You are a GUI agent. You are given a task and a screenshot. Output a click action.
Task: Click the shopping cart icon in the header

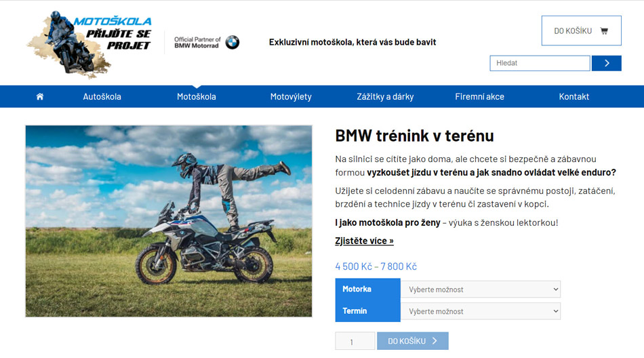pyautogui.click(x=604, y=31)
